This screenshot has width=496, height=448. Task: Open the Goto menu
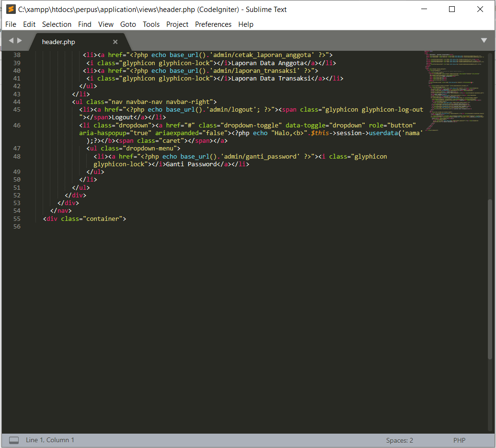[128, 24]
